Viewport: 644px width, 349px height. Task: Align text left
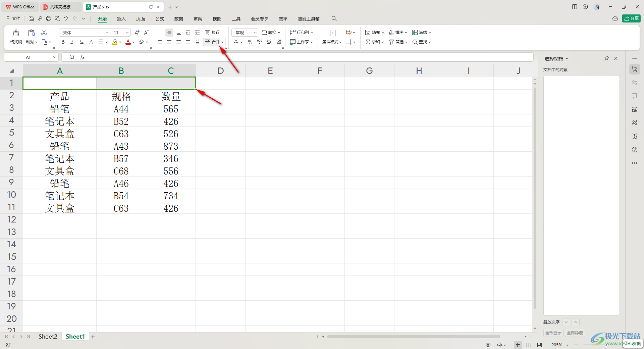pos(160,42)
